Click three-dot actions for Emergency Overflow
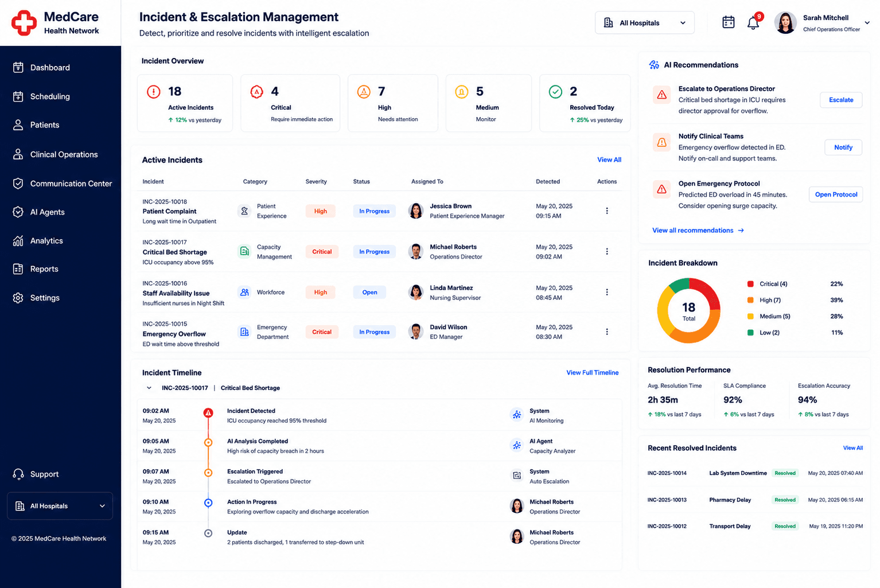This screenshot has width=880, height=588. tap(607, 332)
